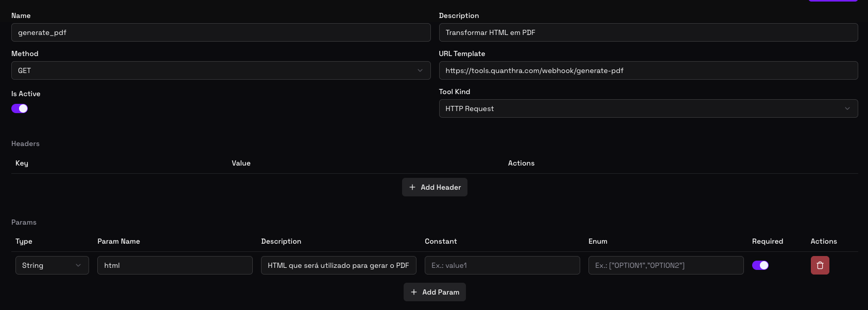This screenshot has width=868, height=310.
Task: Click the chevron arrow in Method select
Action: 420,70
